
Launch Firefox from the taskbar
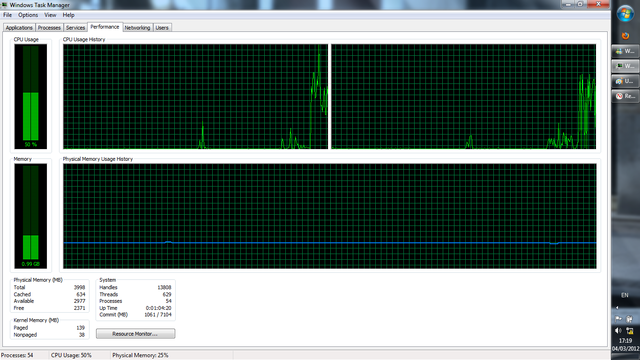coord(625,36)
